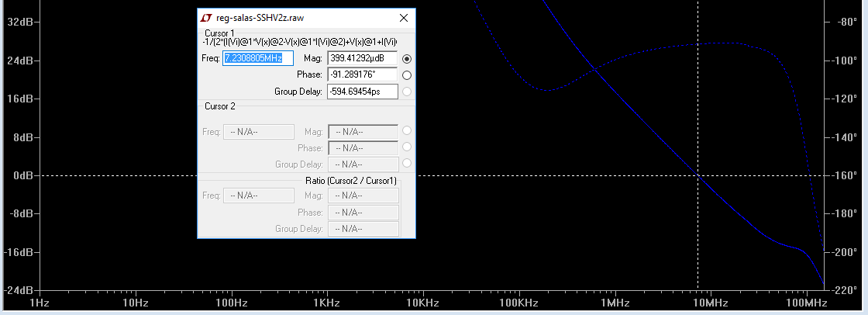
Task: Click the 10MHz frequency axis label
Action: point(710,303)
